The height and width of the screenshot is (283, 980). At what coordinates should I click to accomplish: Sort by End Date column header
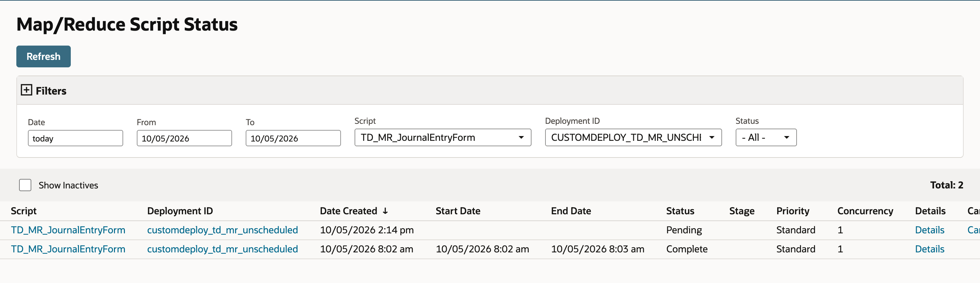click(571, 211)
